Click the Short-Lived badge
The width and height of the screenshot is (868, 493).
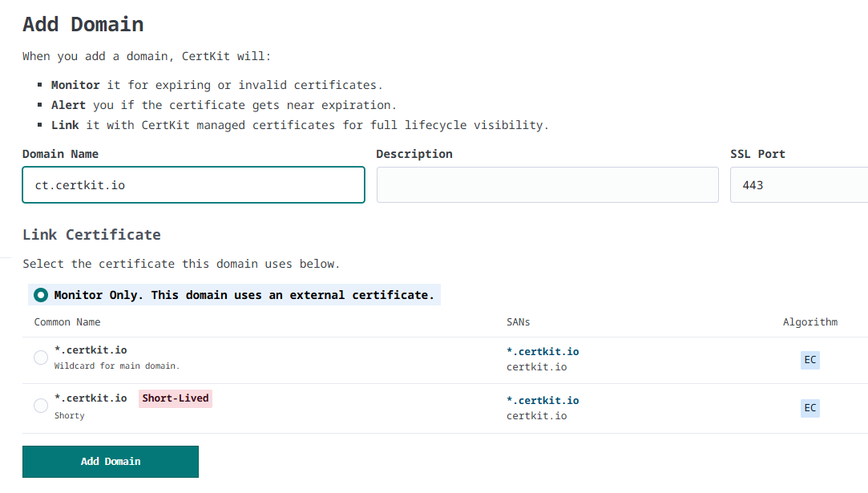tap(176, 398)
